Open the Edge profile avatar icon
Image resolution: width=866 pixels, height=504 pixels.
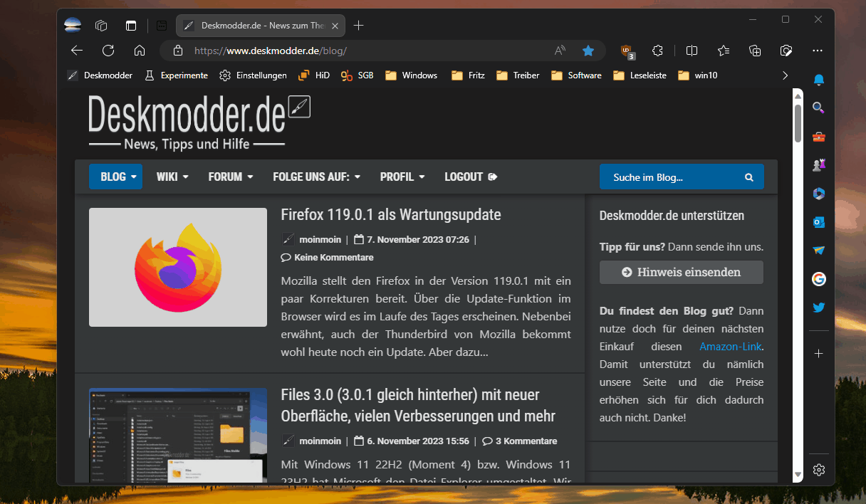[73, 26]
